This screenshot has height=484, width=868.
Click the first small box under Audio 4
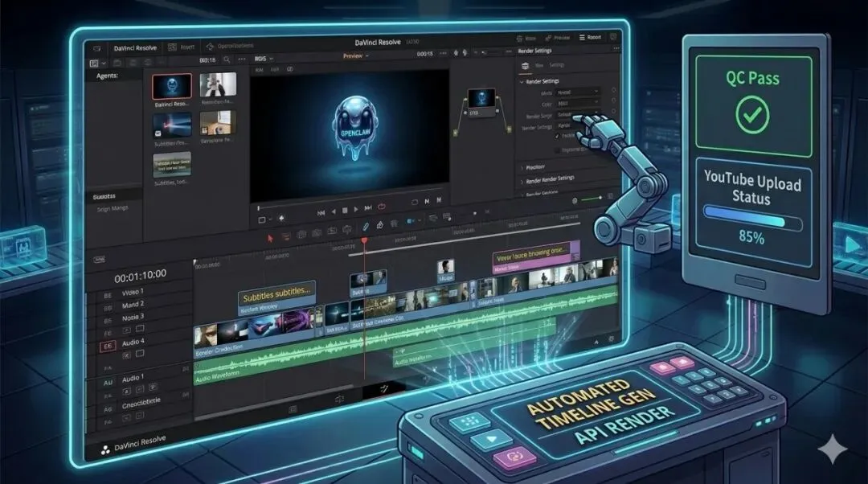(126, 355)
